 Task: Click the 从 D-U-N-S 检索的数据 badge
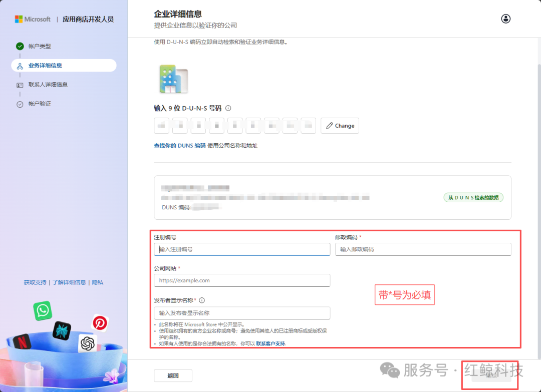[473, 198]
